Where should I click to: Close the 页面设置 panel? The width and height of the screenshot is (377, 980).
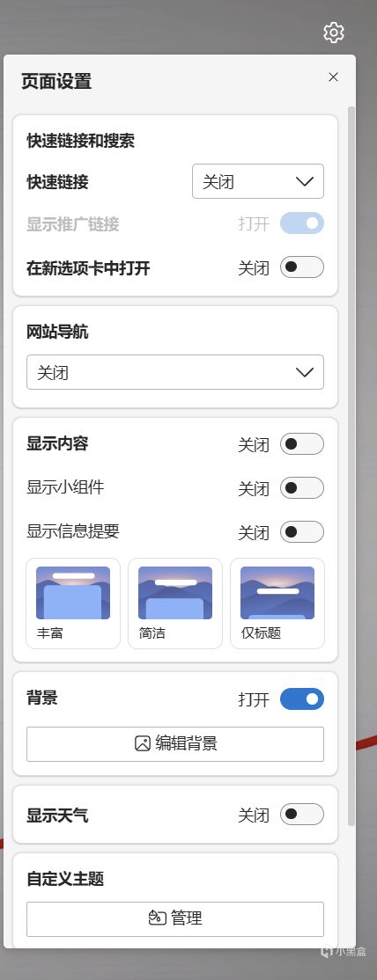(x=333, y=77)
